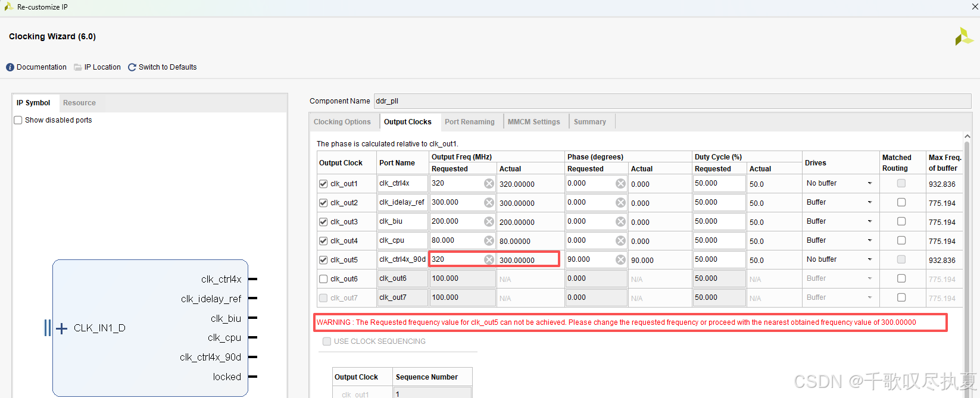Clear clk_out3 requested frequency 200.000

click(489, 222)
